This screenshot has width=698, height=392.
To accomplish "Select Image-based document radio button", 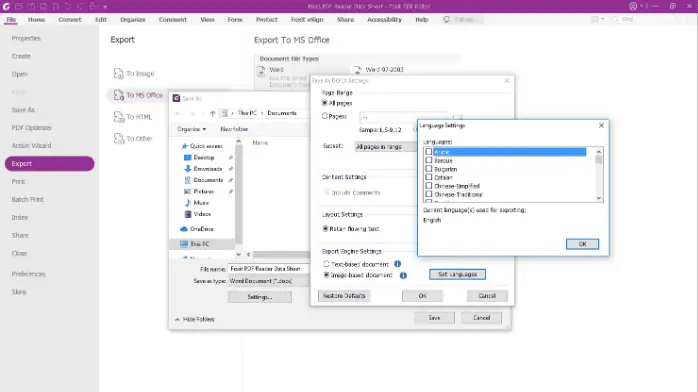I will pos(326,275).
